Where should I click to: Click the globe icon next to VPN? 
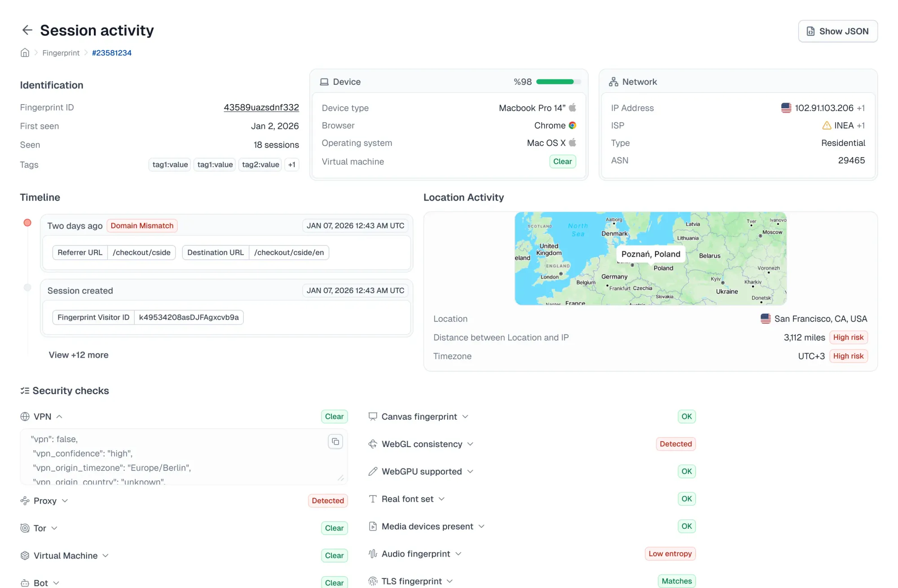pos(25,417)
